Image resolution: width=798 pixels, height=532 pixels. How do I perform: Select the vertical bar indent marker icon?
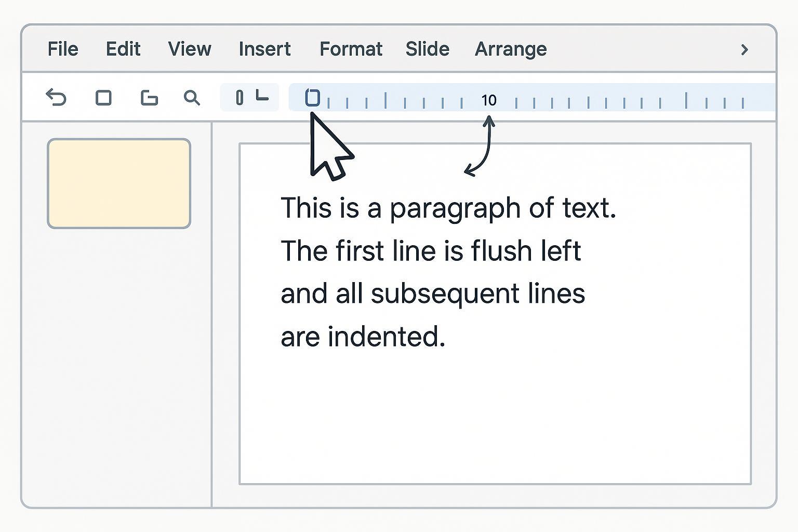240,97
